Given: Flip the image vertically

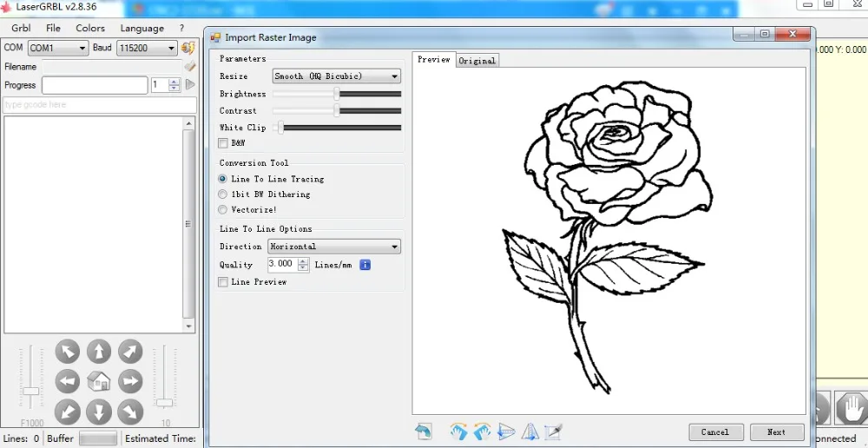Looking at the screenshot, I should click(506, 431).
